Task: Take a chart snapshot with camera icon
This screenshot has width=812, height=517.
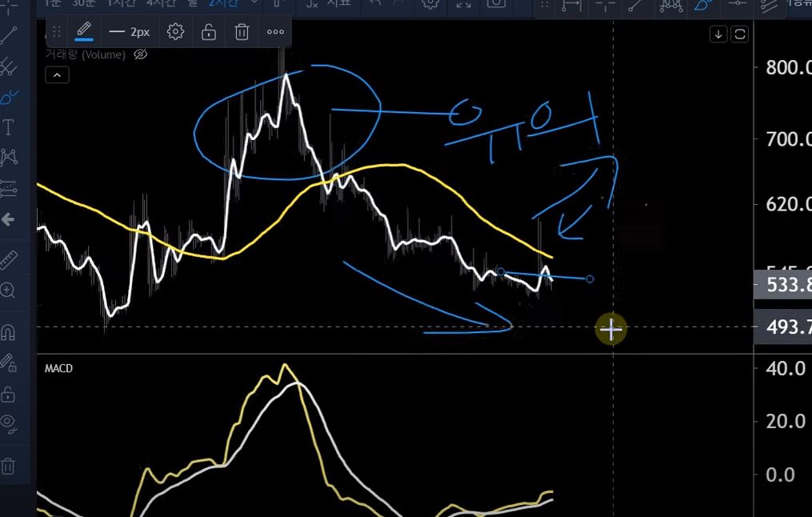Action: click(496, 4)
